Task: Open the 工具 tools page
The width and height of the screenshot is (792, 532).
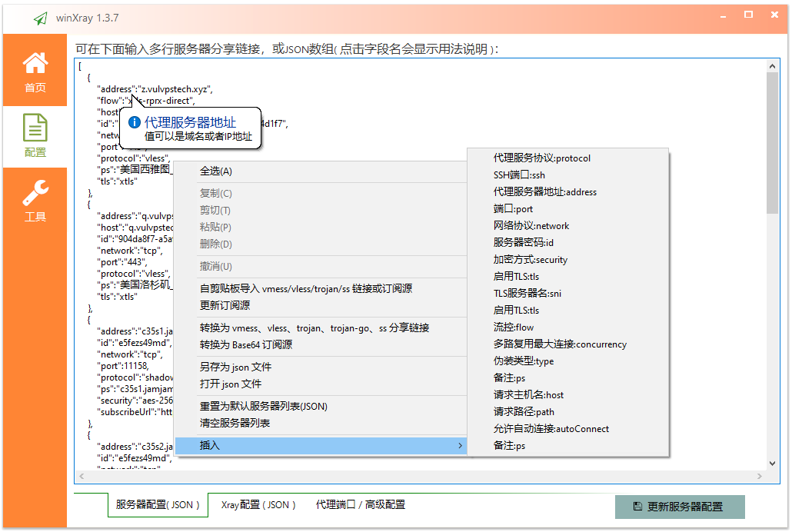Action: (x=35, y=201)
